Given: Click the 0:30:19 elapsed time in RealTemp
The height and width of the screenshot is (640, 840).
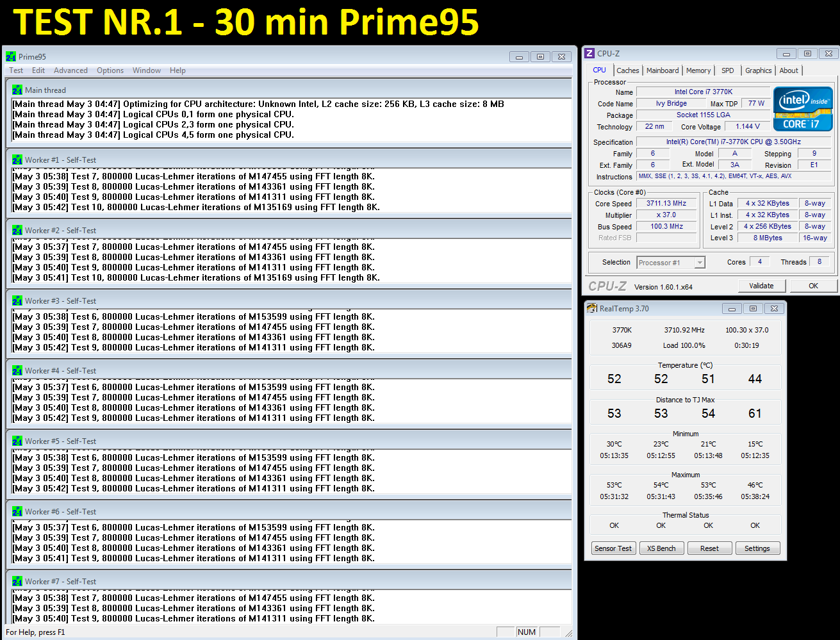Looking at the screenshot, I should click(747, 345).
